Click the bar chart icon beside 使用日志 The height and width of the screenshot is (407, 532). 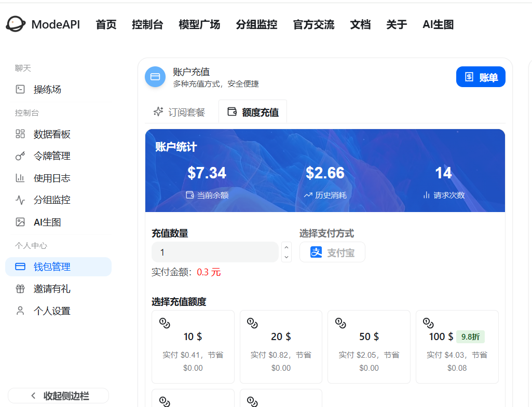20,178
